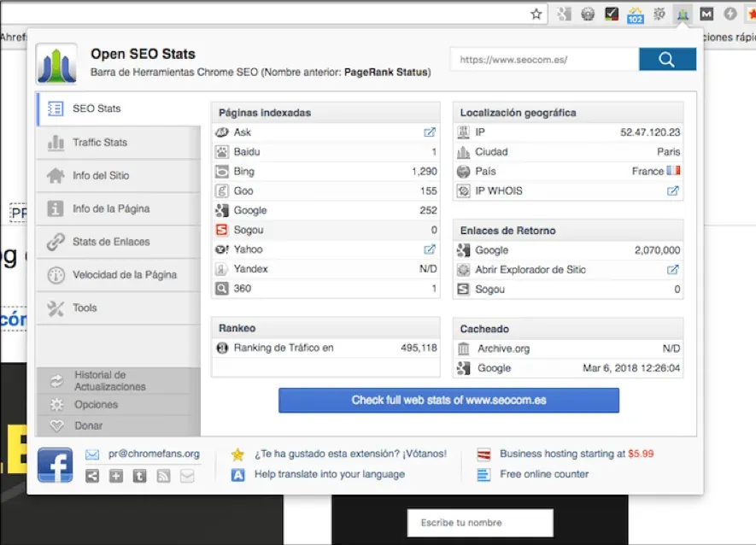Click the French flag icon beside France
Image resolution: width=756 pixels, height=545 pixels.
pyautogui.click(x=673, y=171)
